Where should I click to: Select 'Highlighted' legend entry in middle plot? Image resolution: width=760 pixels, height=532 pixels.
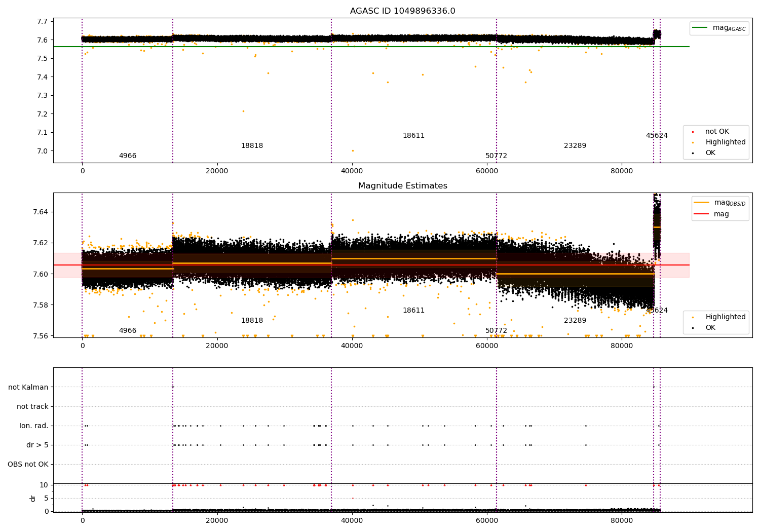click(x=719, y=317)
